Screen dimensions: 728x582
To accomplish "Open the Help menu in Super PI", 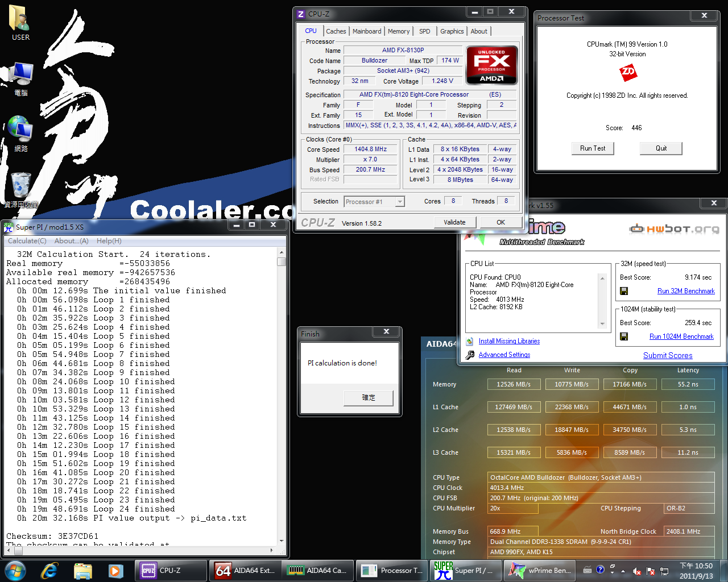I will pos(109,241).
